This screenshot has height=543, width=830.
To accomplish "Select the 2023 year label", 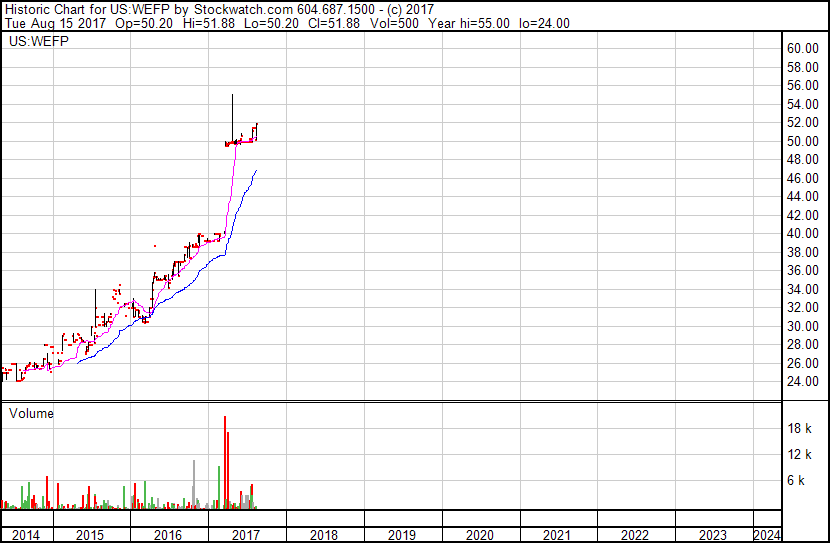I will pyautogui.click(x=713, y=535).
